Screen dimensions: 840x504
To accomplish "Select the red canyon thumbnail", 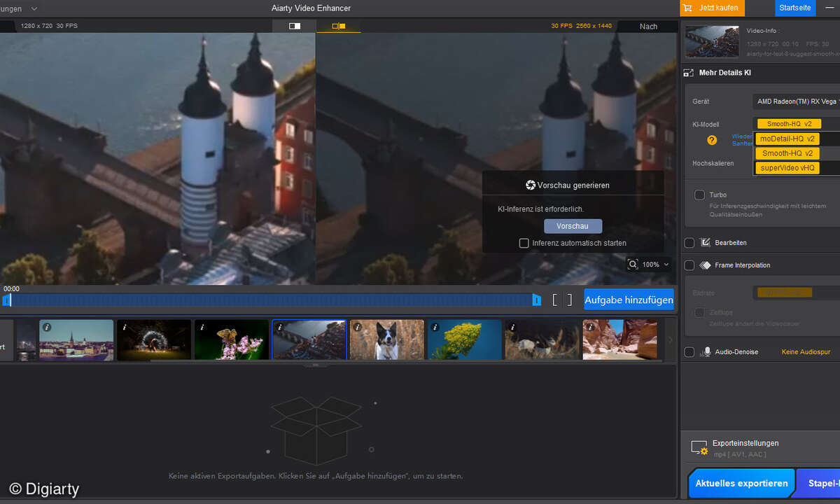I will coord(619,340).
